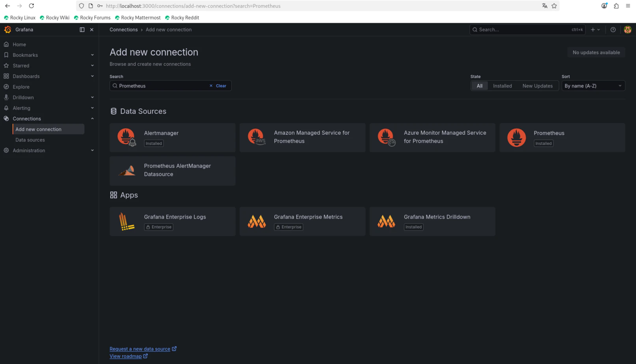Viewport: 636px width, 364px height.
Task: Click Installed badge under Alertmanager
Action: [154, 143]
